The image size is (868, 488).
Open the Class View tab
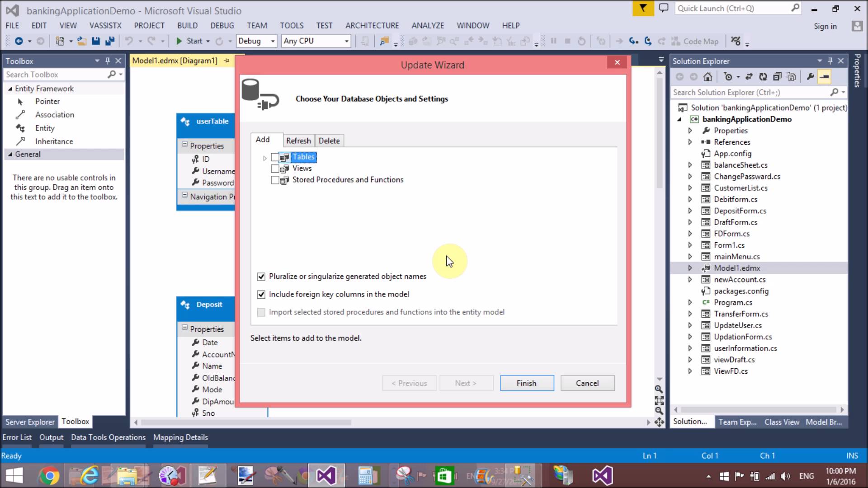point(782,422)
